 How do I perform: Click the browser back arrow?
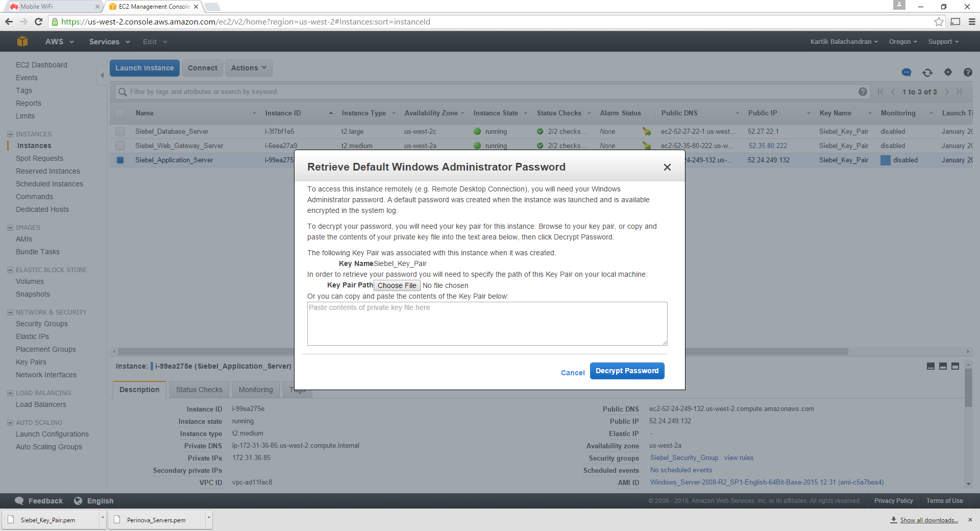tap(9, 21)
